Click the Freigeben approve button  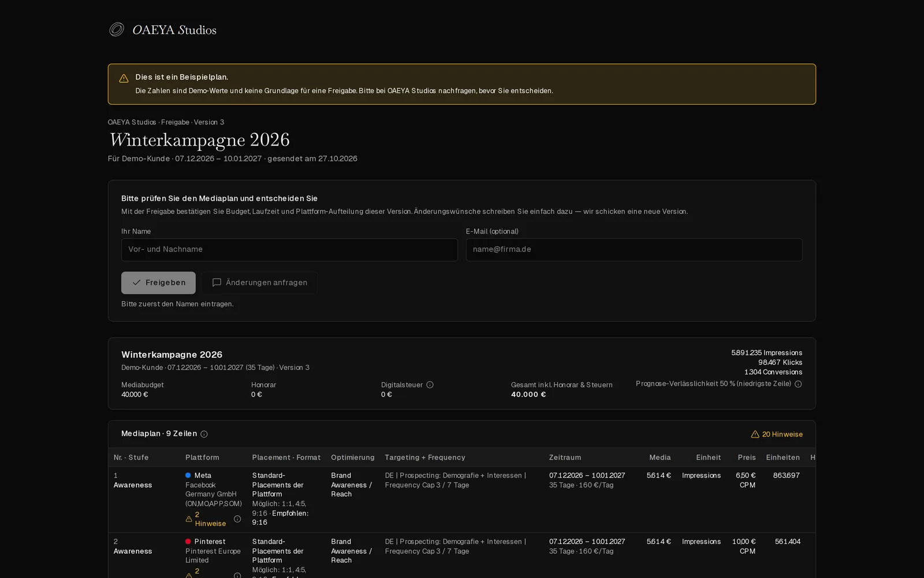158,283
